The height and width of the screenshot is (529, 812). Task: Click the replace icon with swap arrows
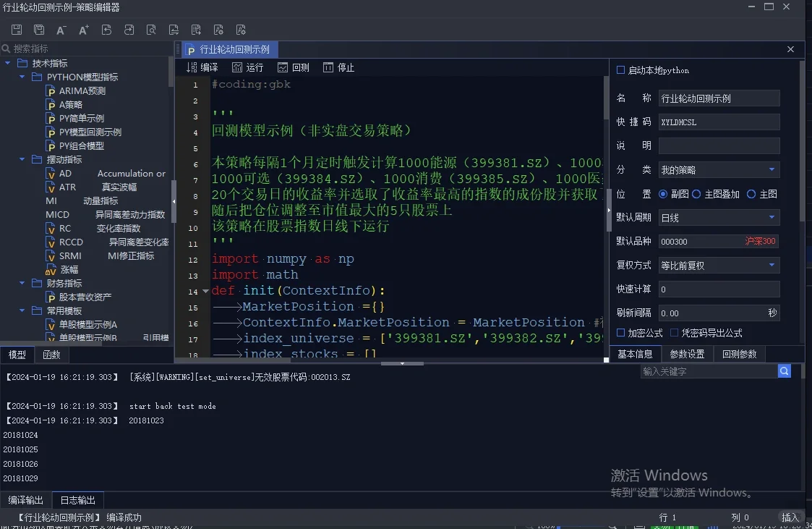tap(174, 30)
